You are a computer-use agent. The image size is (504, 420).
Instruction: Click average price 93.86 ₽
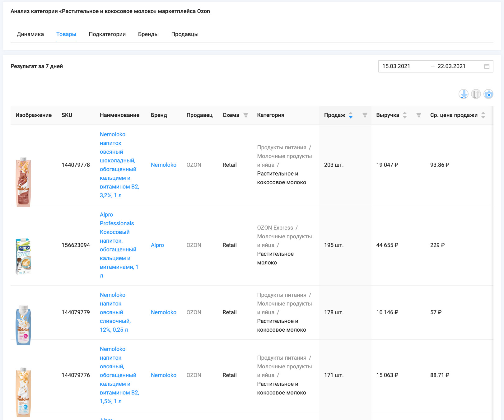(440, 165)
